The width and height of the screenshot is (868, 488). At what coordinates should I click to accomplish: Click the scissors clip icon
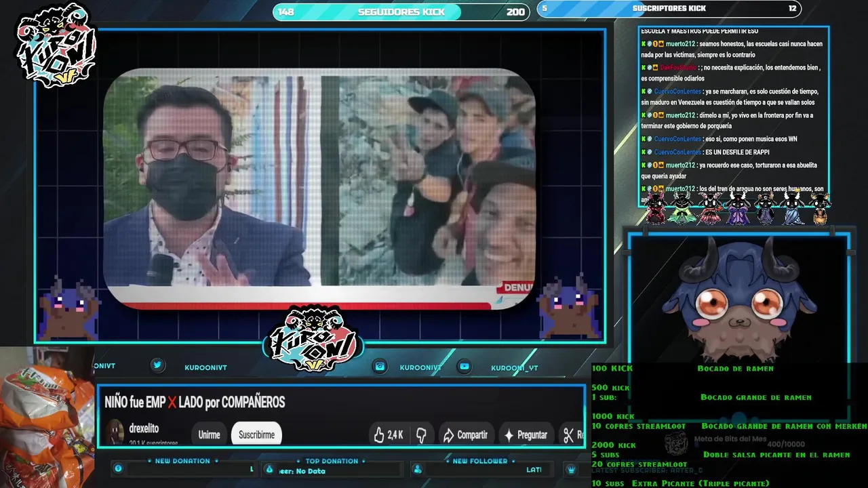point(568,435)
